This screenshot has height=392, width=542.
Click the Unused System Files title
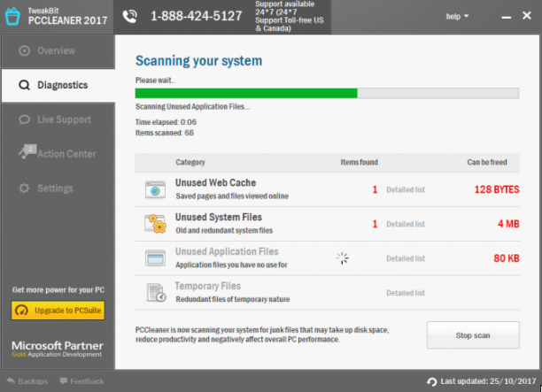[219, 218]
